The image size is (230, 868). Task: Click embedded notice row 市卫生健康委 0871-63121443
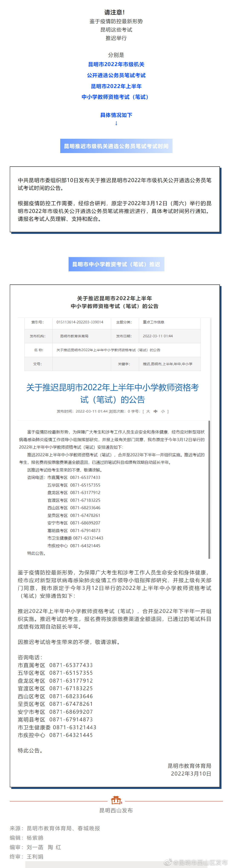click(75, 538)
